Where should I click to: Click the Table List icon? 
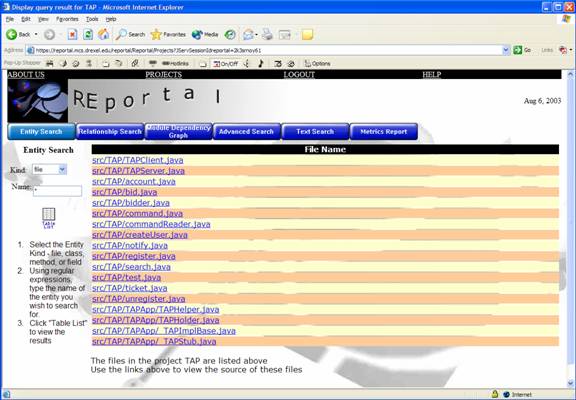click(x=48, y=218)
